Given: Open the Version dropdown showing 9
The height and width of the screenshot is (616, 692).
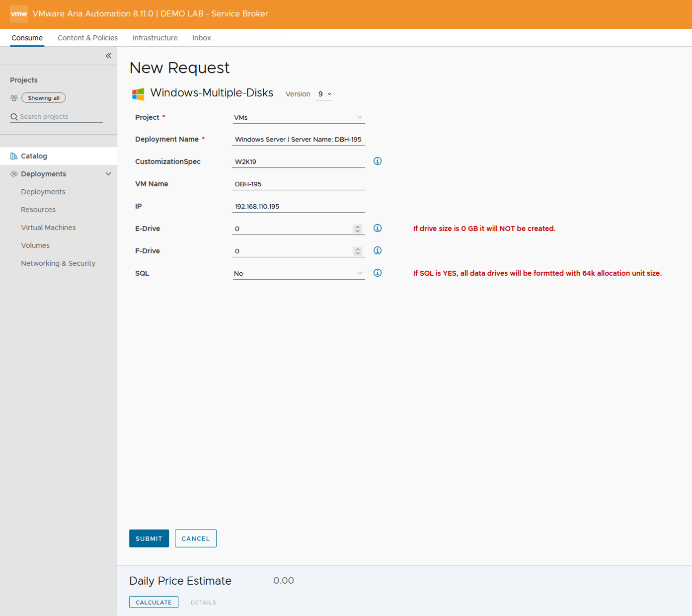Looking at the screenshot, I should [324, 94].
